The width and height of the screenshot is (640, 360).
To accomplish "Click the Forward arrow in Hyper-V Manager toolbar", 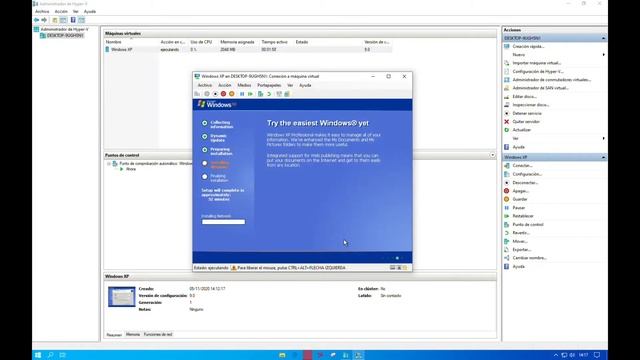I will tap(44, 20).
